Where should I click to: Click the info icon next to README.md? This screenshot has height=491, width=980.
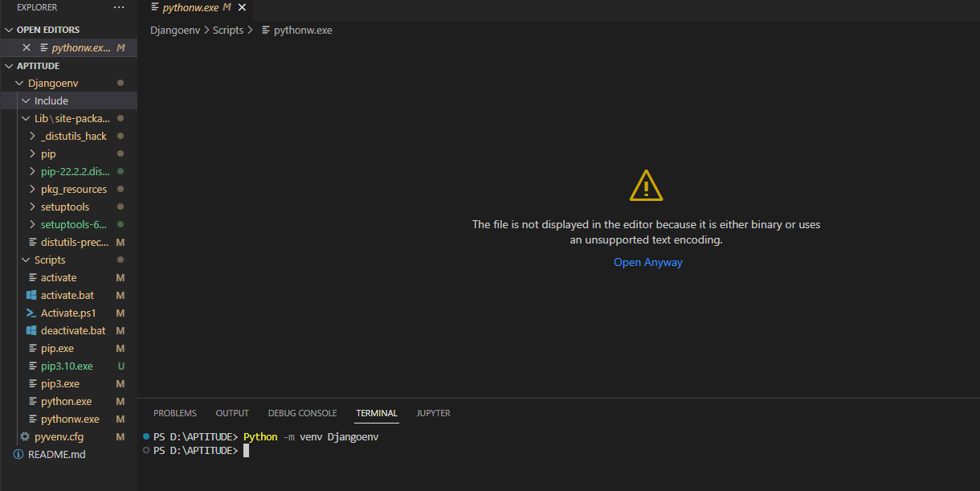coord(18,454)
